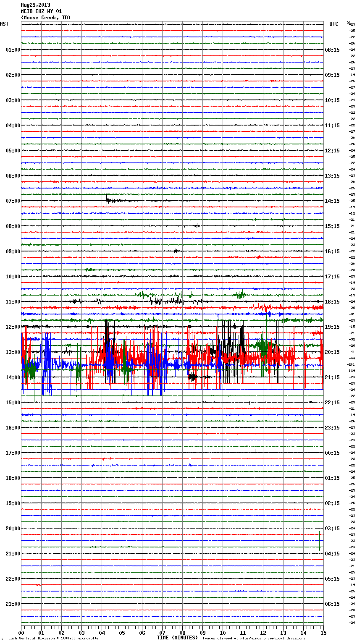Image resolution: width=357 pixels, height=644 pixels.
Task: Select the 01:00 MST time label
Action: (13, 50)
